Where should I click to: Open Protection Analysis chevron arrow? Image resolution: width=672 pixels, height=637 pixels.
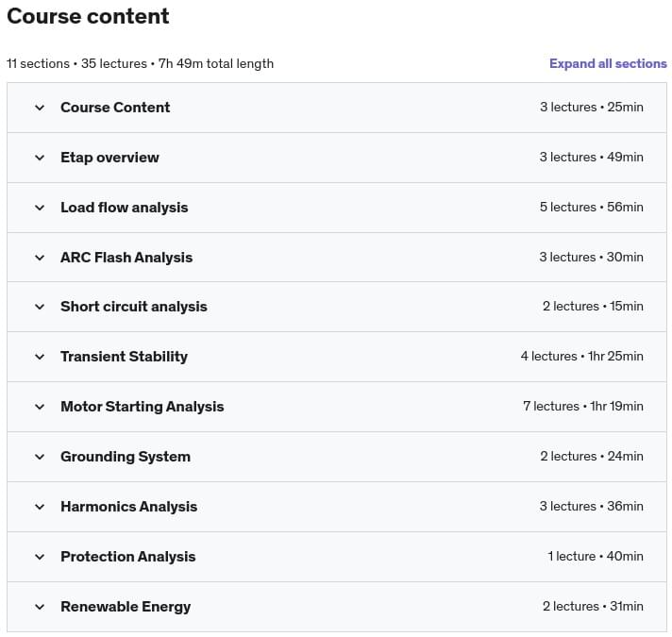pyautogui.click(x=40, y=557)
